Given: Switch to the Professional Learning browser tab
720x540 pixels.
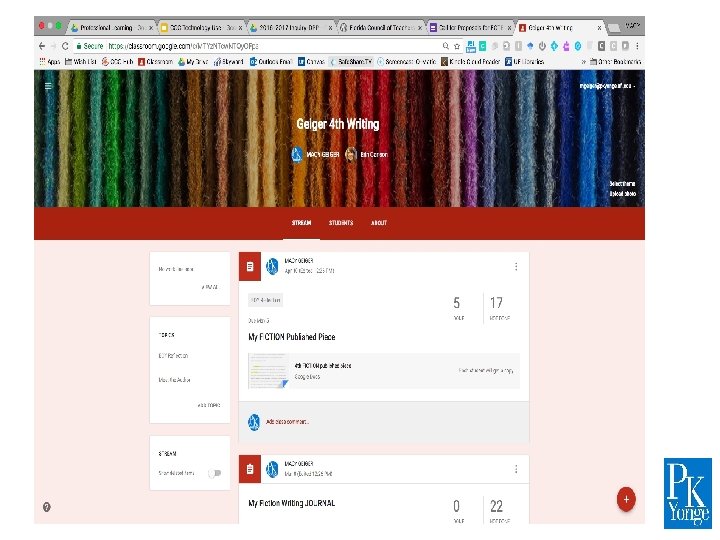Looking at the screenshot, I should (x=112, y=28).
